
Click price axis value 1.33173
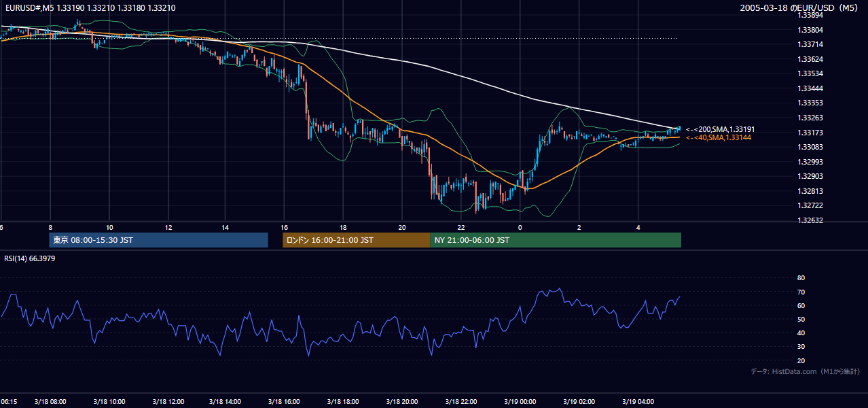point(810,133)
